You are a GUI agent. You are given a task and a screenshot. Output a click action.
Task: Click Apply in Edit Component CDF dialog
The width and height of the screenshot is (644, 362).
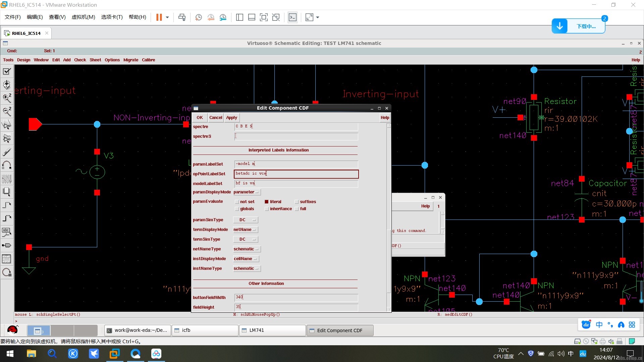[231, 118]
